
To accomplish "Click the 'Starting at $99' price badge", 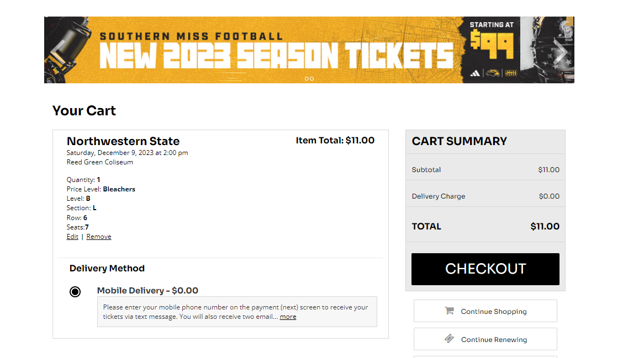I will point(492,41).
